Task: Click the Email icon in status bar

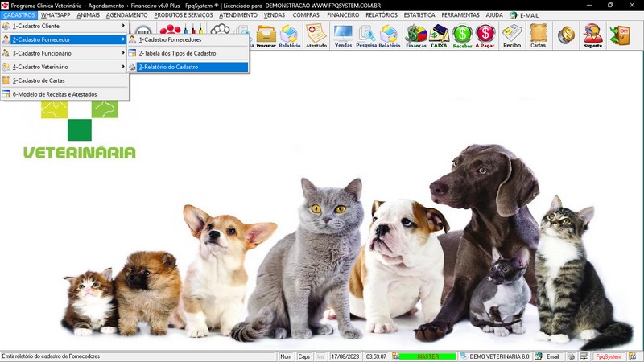Action: point(539,356)
